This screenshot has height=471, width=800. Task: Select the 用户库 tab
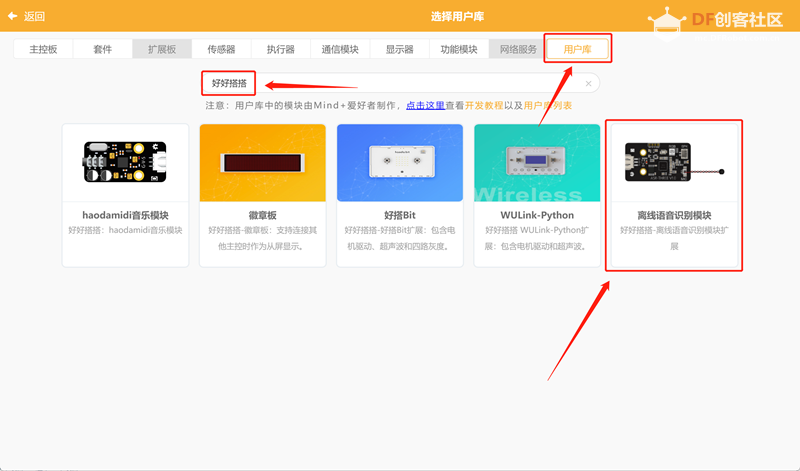tap(578, 49)
